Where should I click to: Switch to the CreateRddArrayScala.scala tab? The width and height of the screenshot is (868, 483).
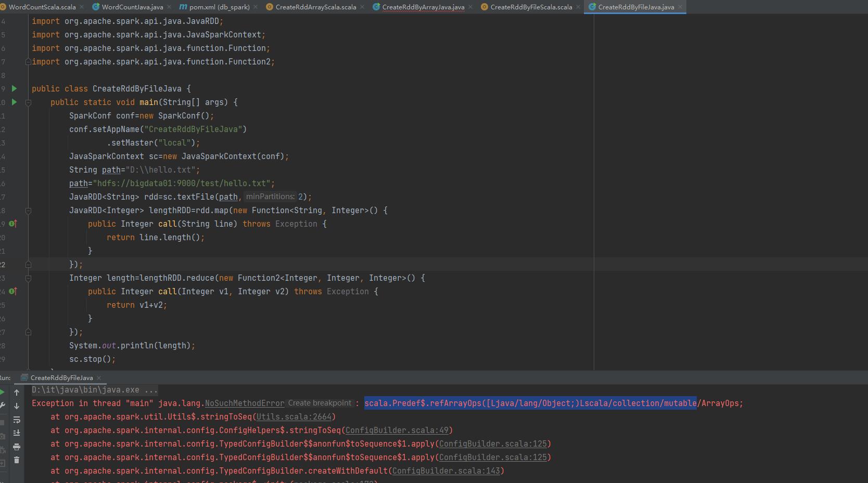(x=316, y=7)
